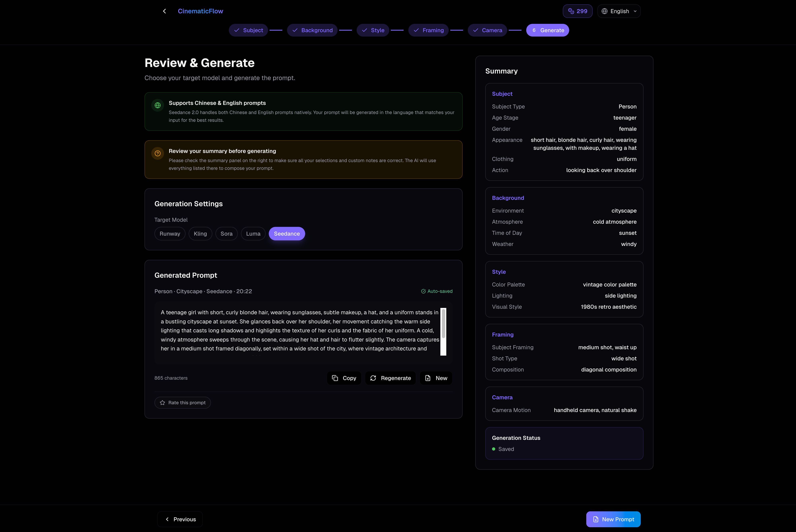
Task: Go to the Subject step
Action: pyautogui.click(x=249, y=30)
